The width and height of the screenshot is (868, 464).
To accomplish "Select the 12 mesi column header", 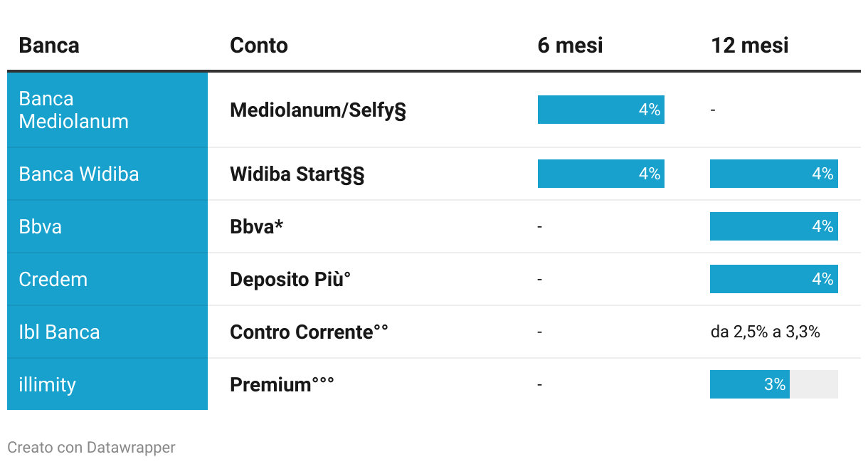I will coord(750,46).
